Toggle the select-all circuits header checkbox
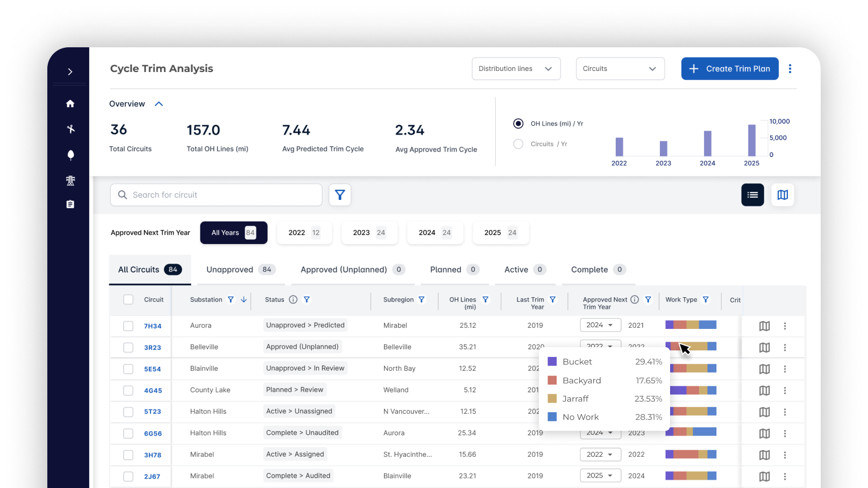 (x=128, y=300)
